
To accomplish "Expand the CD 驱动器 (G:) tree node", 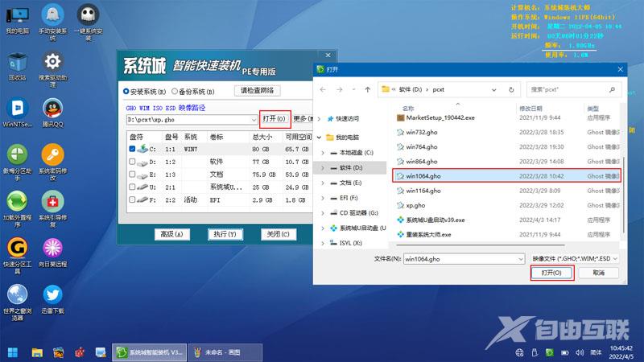I will [323, 213].
